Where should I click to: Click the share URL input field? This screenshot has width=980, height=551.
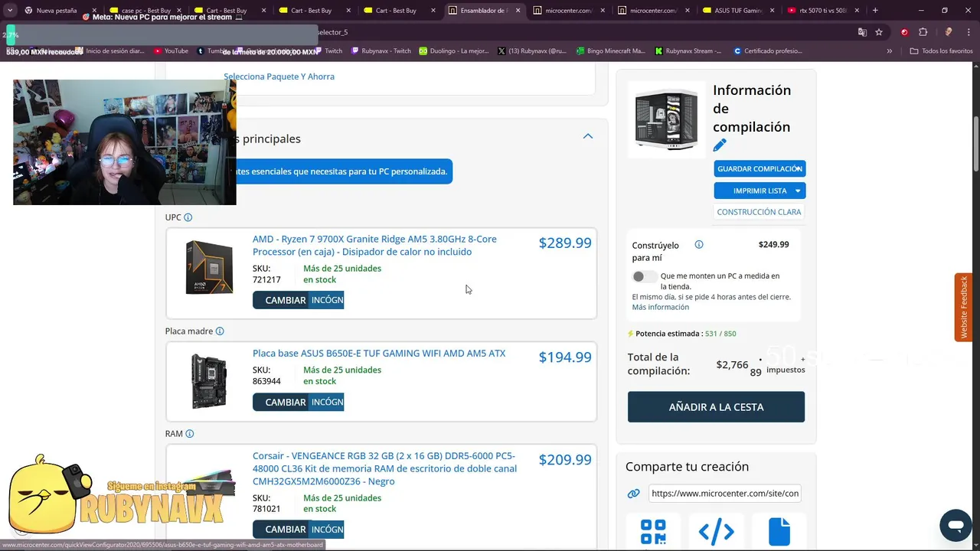[724, 494]
